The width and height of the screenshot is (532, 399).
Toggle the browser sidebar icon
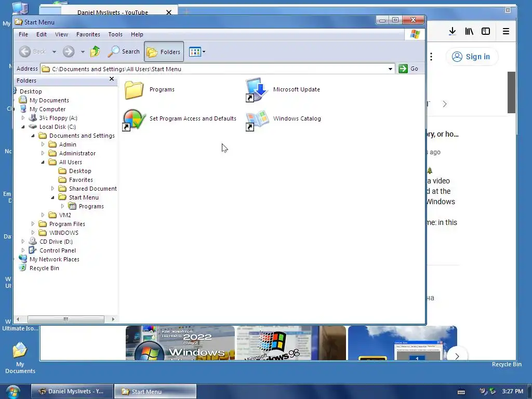pyautogui.click(x=486, y=31)
